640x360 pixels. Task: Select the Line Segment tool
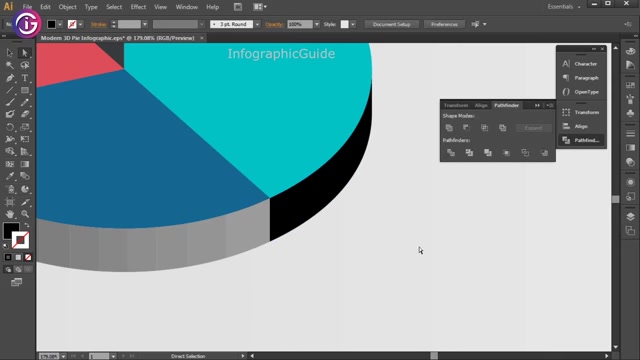tap(9, 90)
